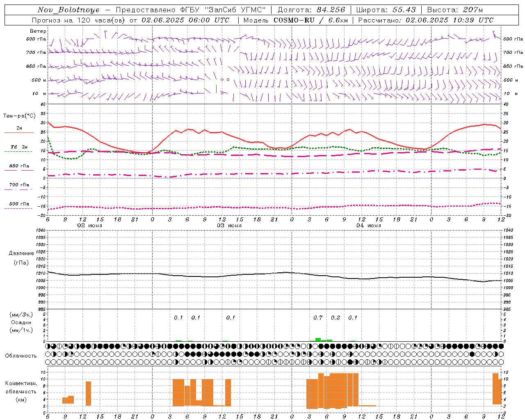Click the '03 июня' date label

pyautogui.click(x=230, y=226)
